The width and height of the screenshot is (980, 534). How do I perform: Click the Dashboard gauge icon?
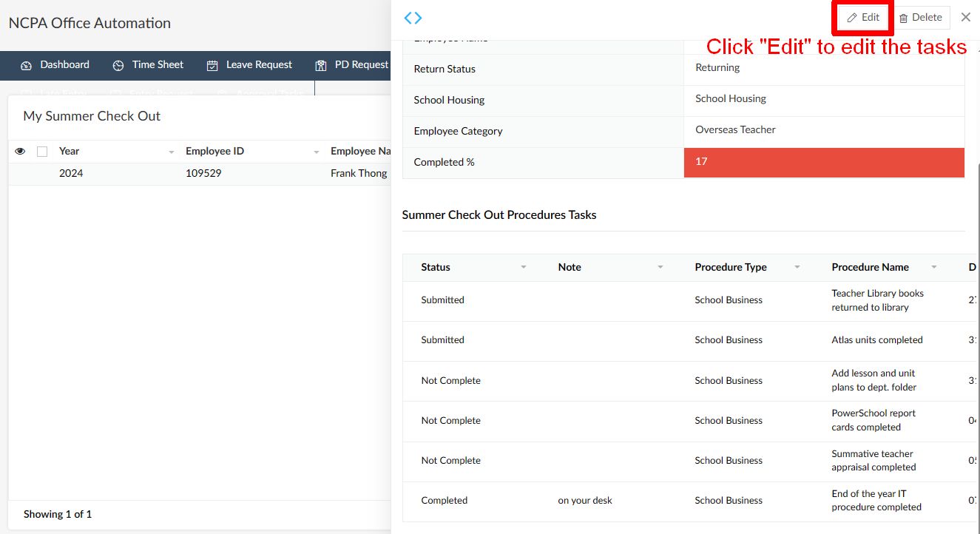click(x=27, y=65)
